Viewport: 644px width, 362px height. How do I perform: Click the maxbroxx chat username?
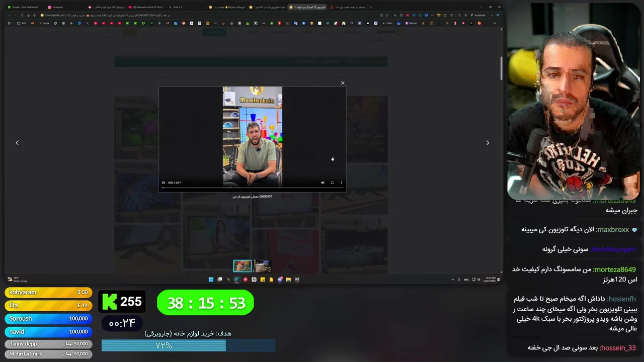click(612, 230)
